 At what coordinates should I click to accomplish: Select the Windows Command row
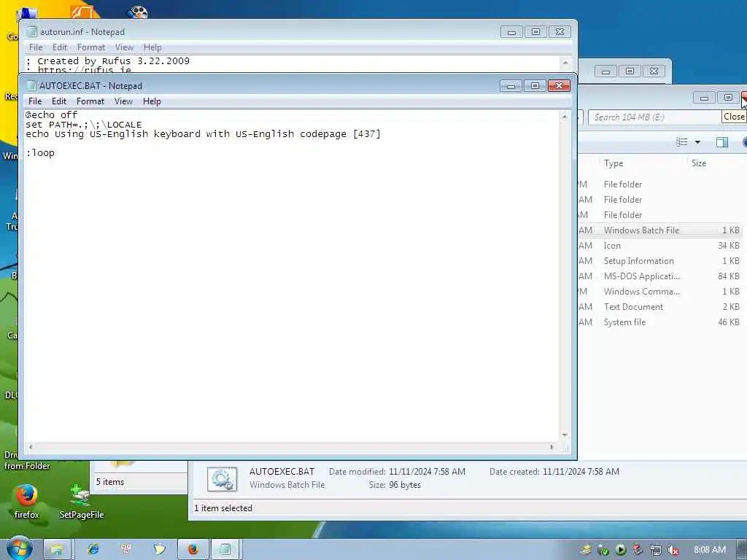pos(659,292)
